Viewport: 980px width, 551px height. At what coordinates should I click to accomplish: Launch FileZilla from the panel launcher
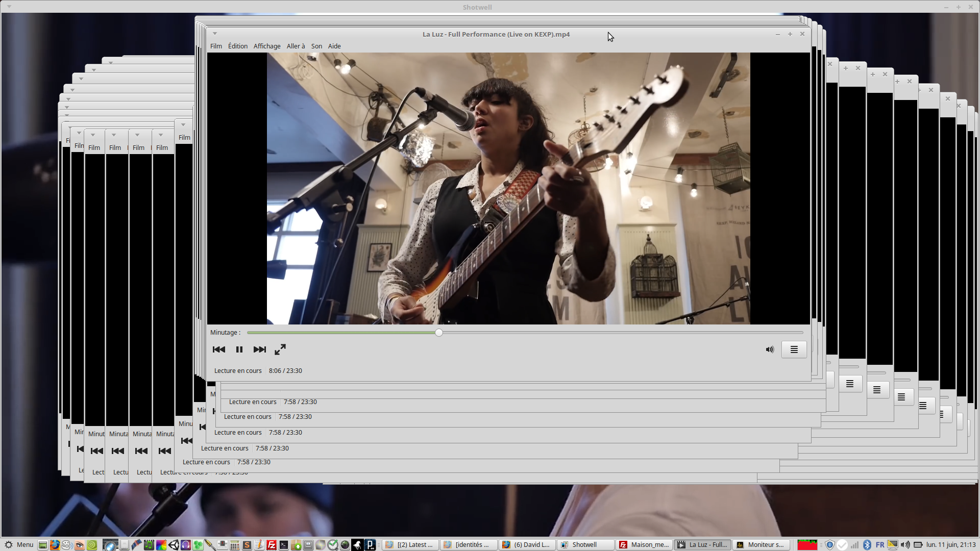[x=272, y=545]
